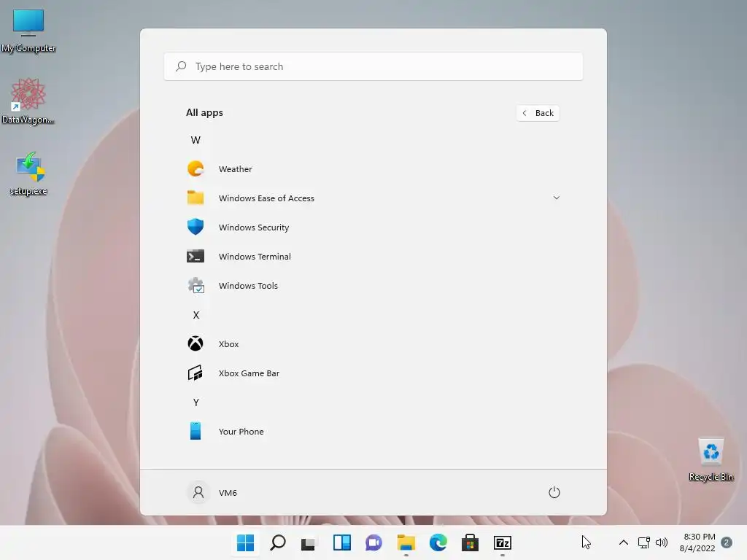
Task: Open Widgets from the taskbar
Action: 342,542
